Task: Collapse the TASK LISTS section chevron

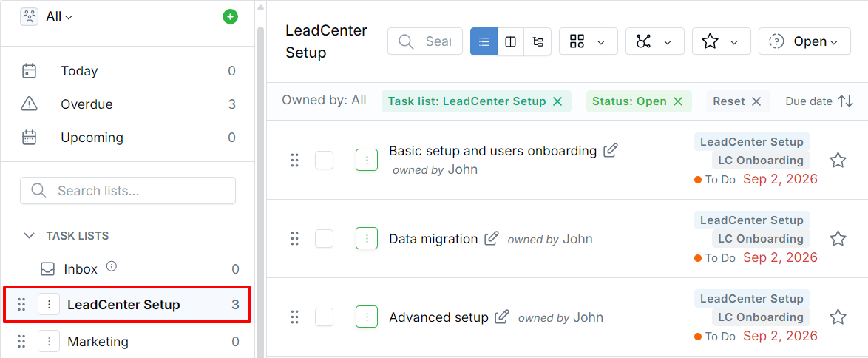Action: (x=29, y=236)
